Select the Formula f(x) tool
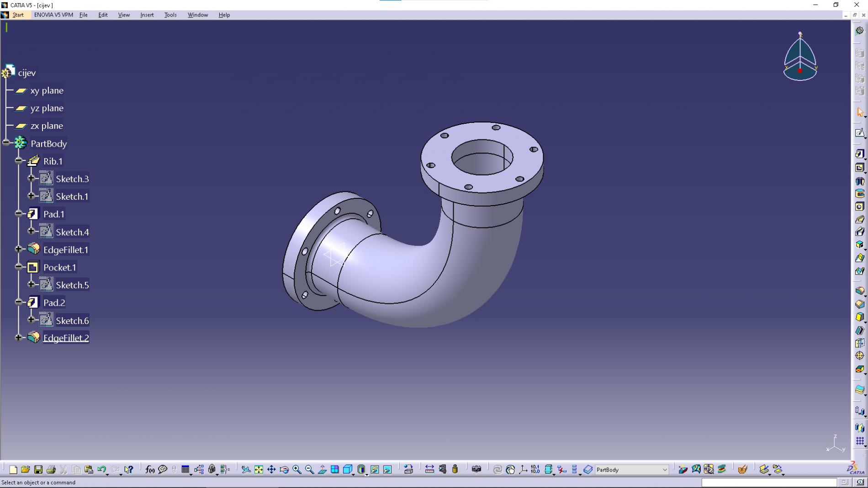The width and height of the screenshot is (868, 488). [x=149, y=469]
